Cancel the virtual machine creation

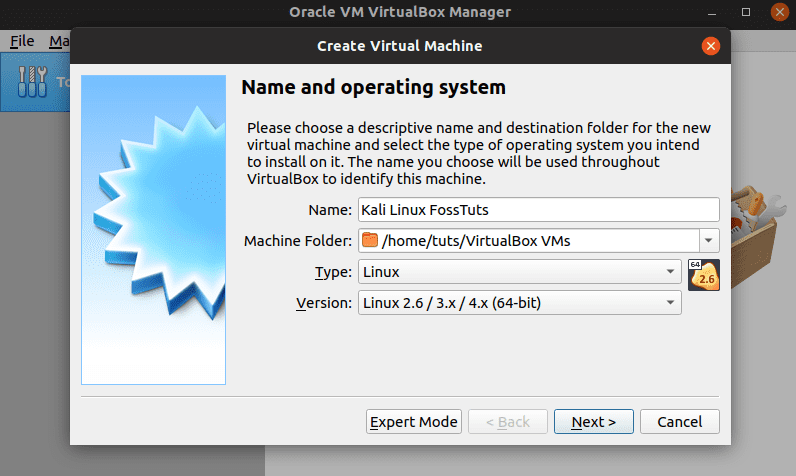pos(680,422)
